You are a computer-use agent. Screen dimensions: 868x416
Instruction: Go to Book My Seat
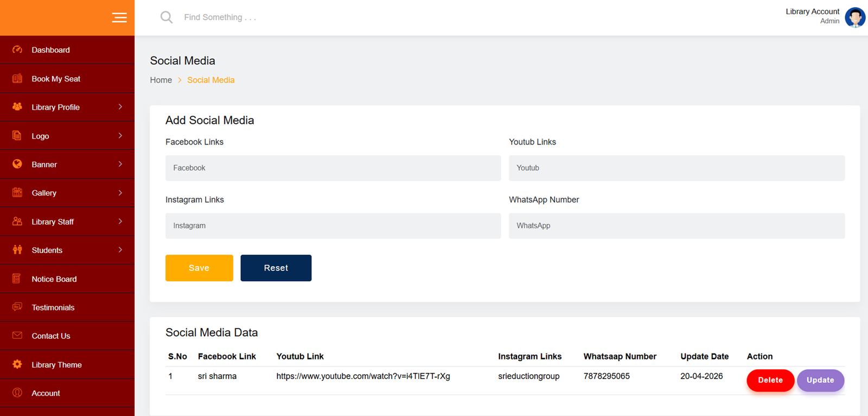click(x=67, y=79)
